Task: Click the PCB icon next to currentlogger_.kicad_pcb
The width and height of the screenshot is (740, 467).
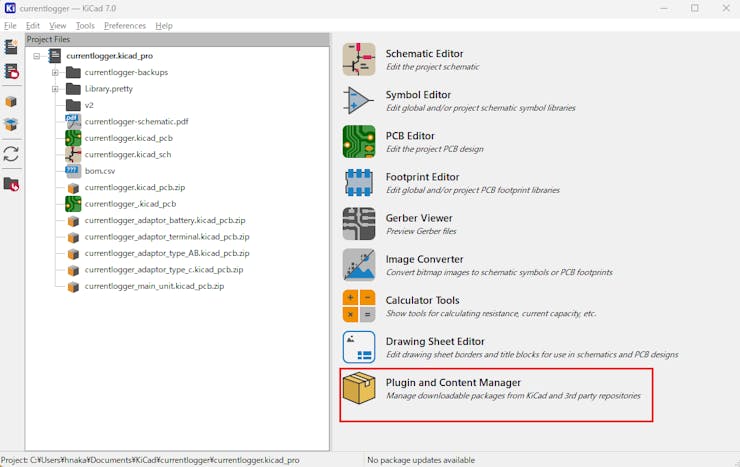Action: coord(73,204)
